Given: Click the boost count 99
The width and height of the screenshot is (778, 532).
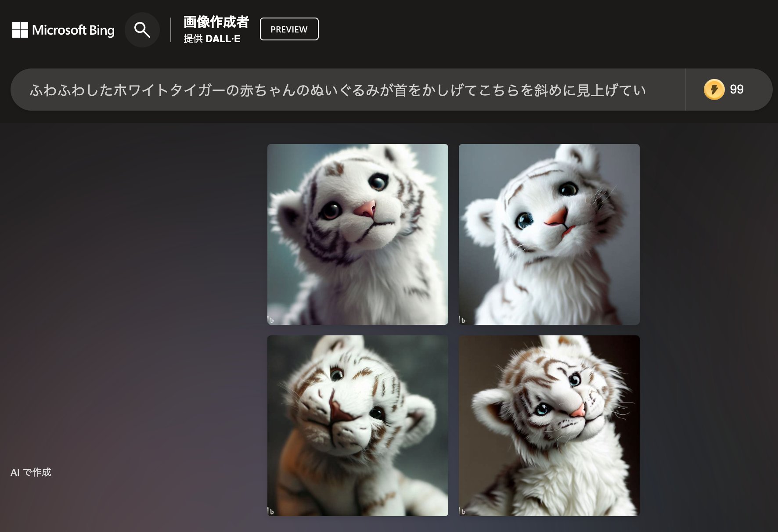Looking at the screenshot, I should (x=736, y=90).
